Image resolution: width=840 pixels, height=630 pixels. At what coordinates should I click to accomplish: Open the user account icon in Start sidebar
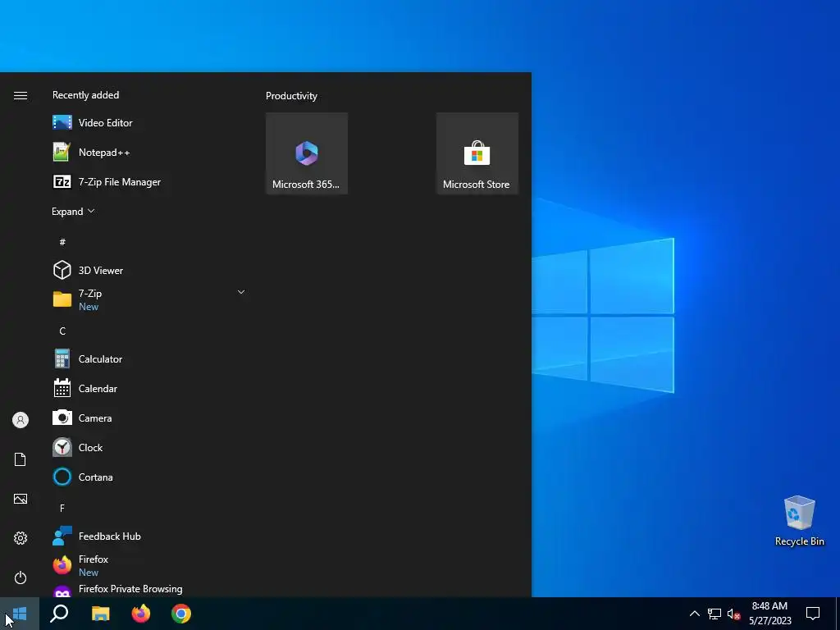point(21,420)
